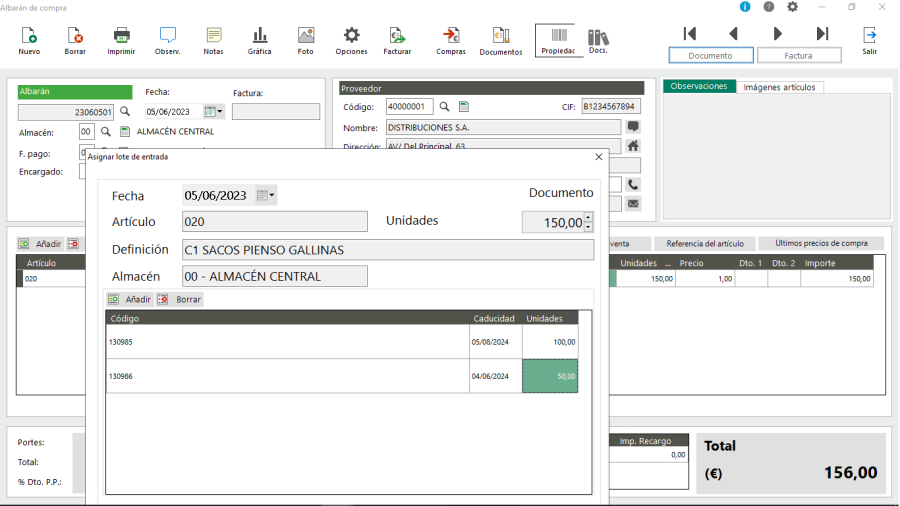900x506 pixels.
Task: Click Añadir in the lot dialog
Action: (129, 299)
